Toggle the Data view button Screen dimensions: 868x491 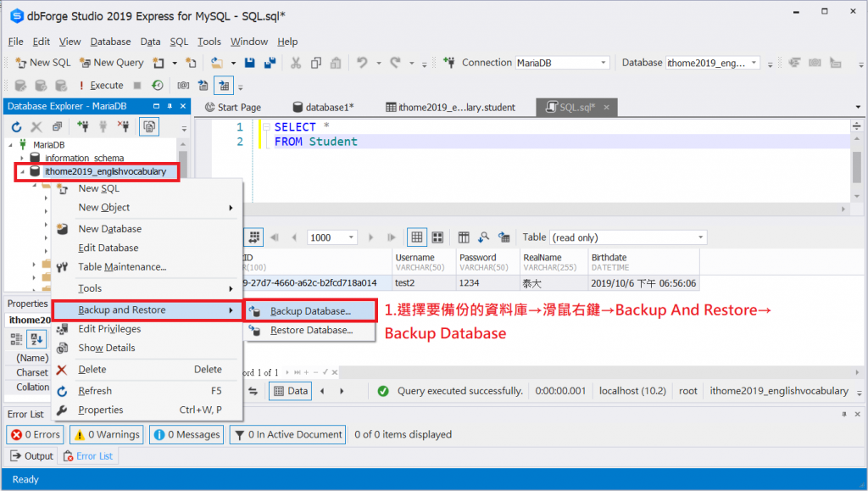[x=291, y=391]
